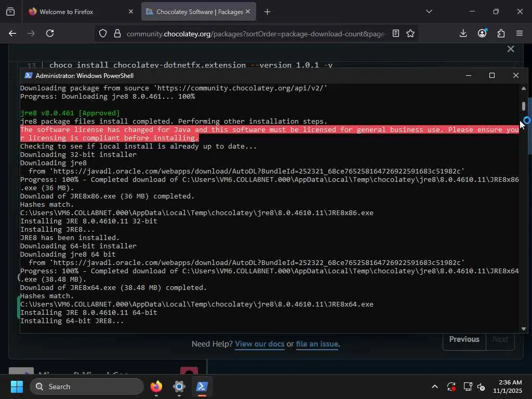Open the extensions panel
This screenshot has height=399, width=532.
click(x=501, y=33)
